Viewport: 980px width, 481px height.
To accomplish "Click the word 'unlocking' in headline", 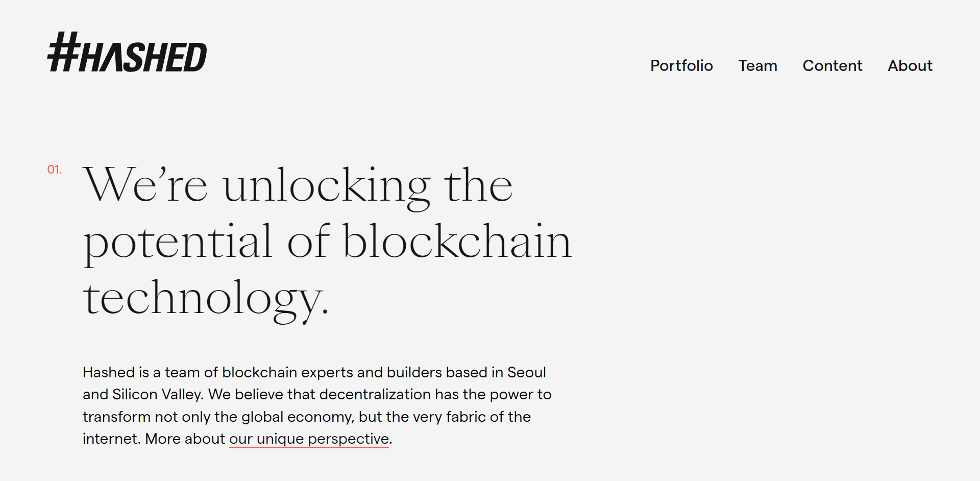I will click(x=327, y=187).
